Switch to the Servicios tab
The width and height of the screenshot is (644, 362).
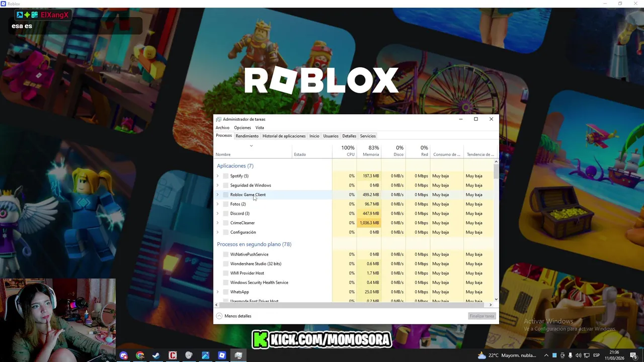point(368,136)
